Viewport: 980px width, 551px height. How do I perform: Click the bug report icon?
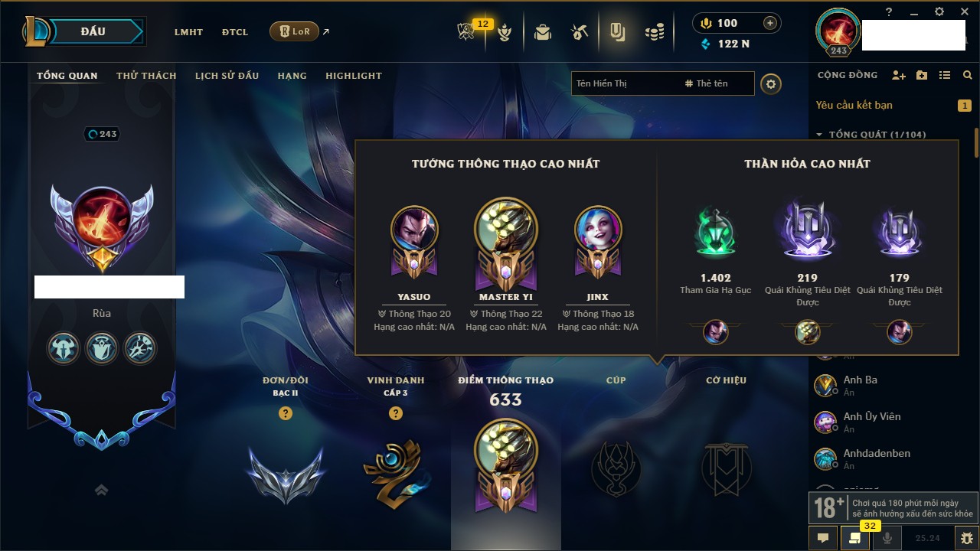[967, 538]
